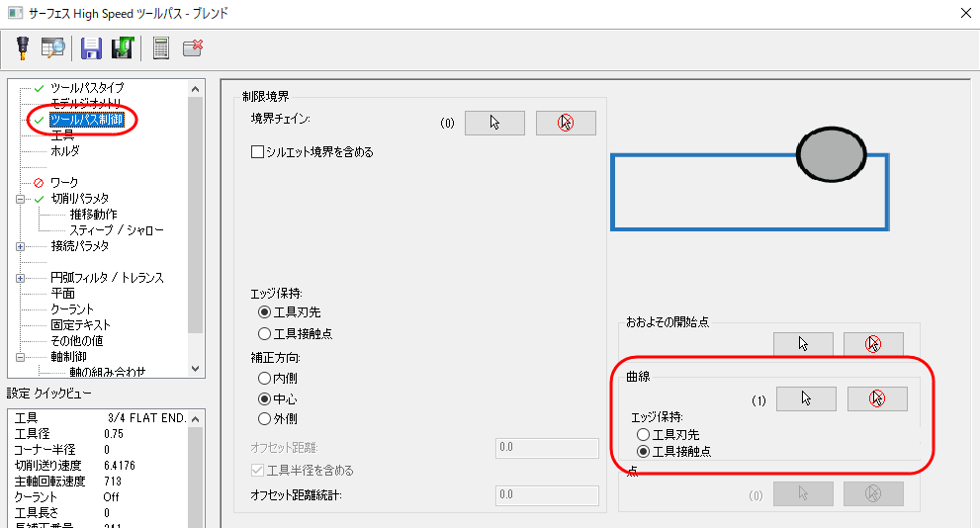Click the operation search magnifier icon
Viewport: 980px width, 528px height.
tap(52, 48)
